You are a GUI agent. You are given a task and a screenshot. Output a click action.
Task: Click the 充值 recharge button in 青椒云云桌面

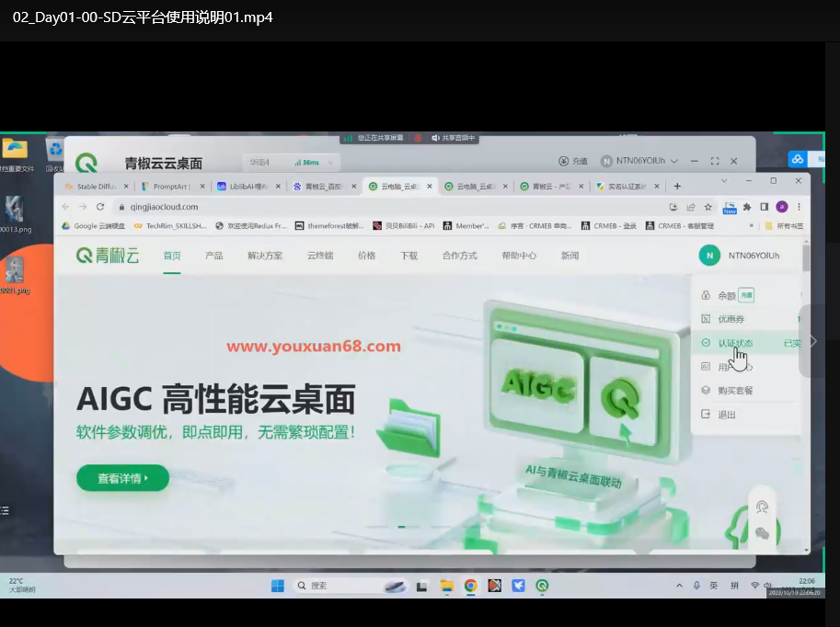pos(573,161)
